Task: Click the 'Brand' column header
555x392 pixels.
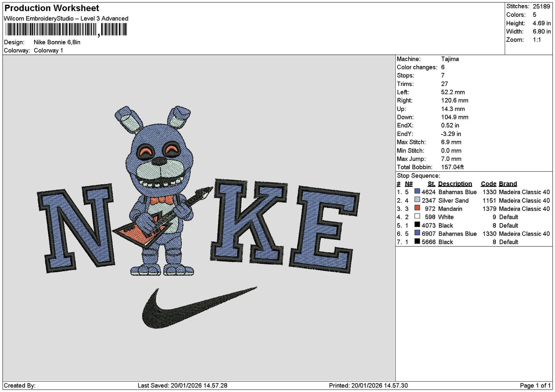Action: pos(508,184)
